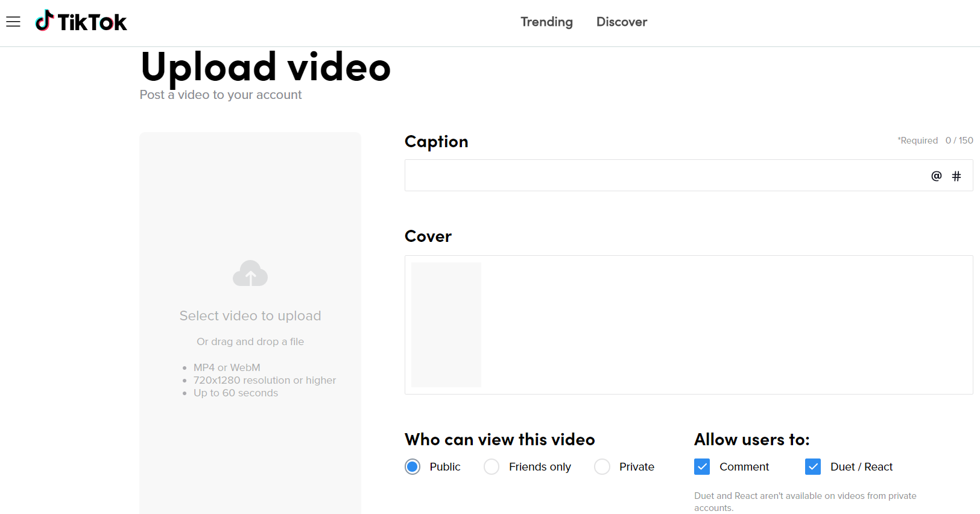
Task: Click 'Up to 60 seconds' text
Action: [236, 393]
